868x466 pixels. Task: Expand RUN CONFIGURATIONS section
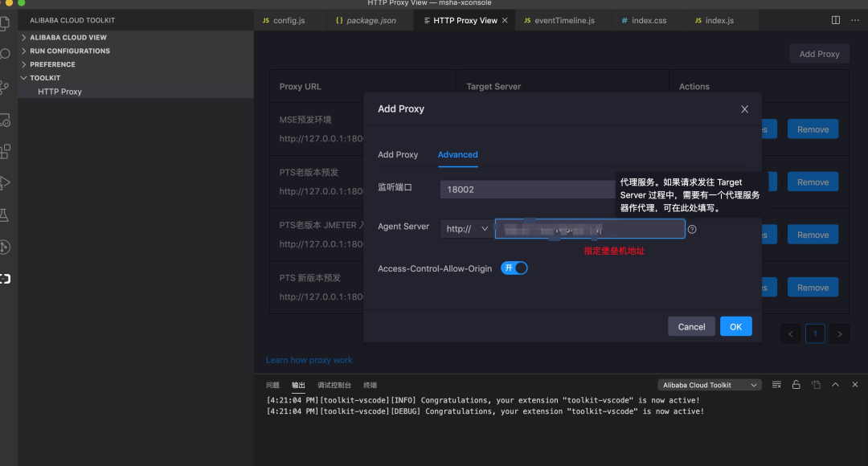(136, 51)
